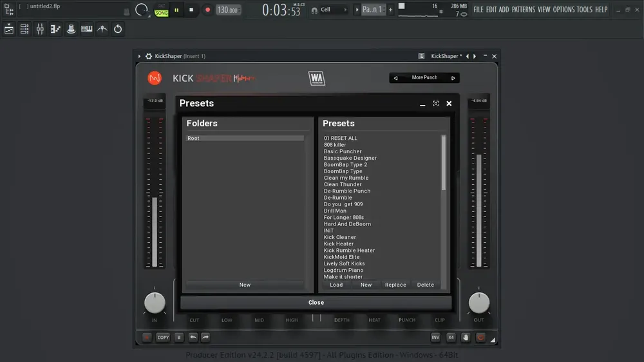The width and height of the screenshot is (644, 362).
Task: Go to previous preset before More Punch
Action: pos(395,78)
